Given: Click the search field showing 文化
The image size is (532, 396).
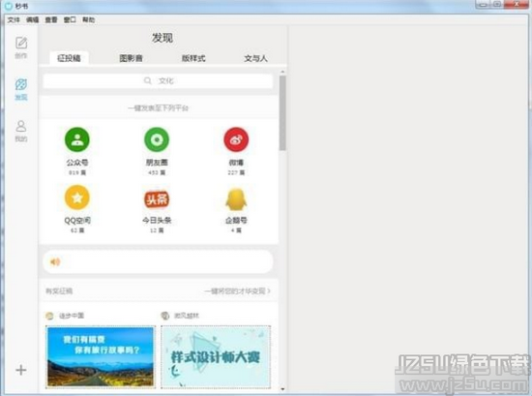Looking at the screenshot, I should [158, 80].
